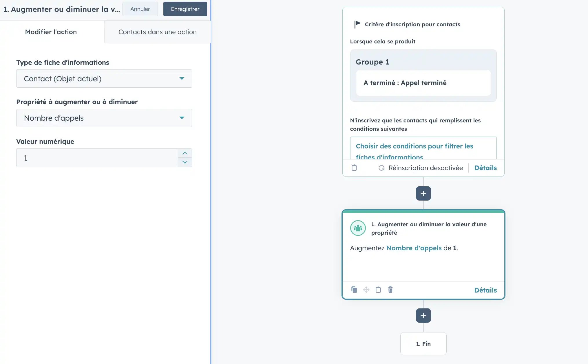Click clipboard icon in enrollment trigger footer

354,168
